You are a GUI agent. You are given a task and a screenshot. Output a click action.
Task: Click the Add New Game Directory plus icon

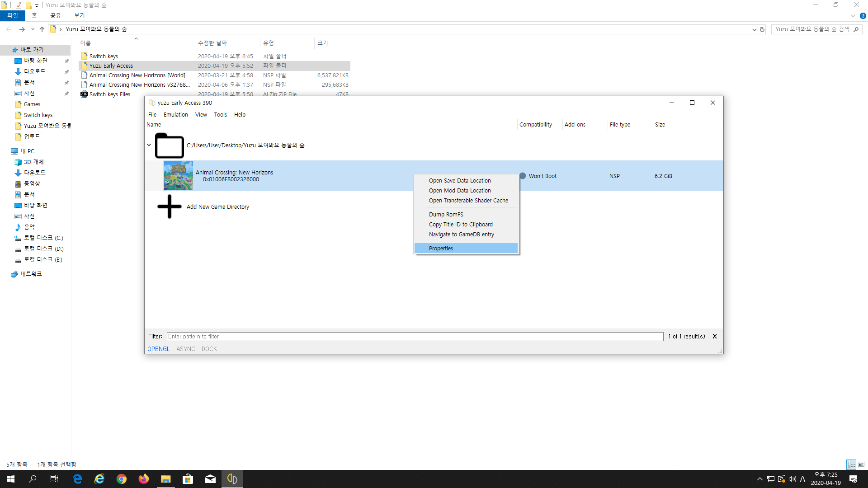[x=170, y=206]
